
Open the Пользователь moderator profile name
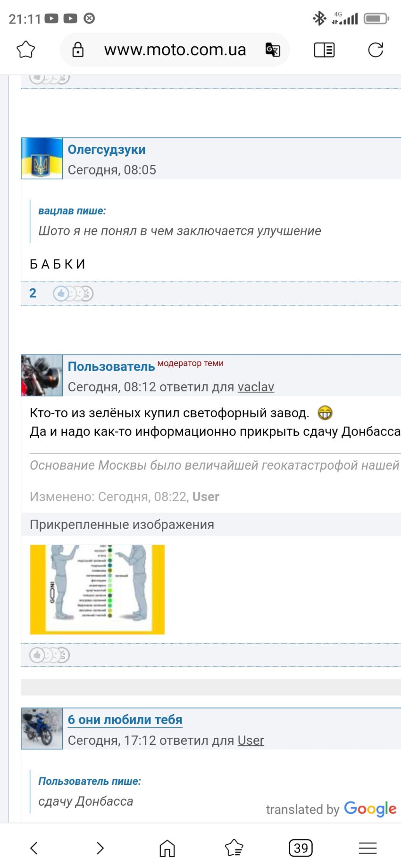click(x=111, y=367)
